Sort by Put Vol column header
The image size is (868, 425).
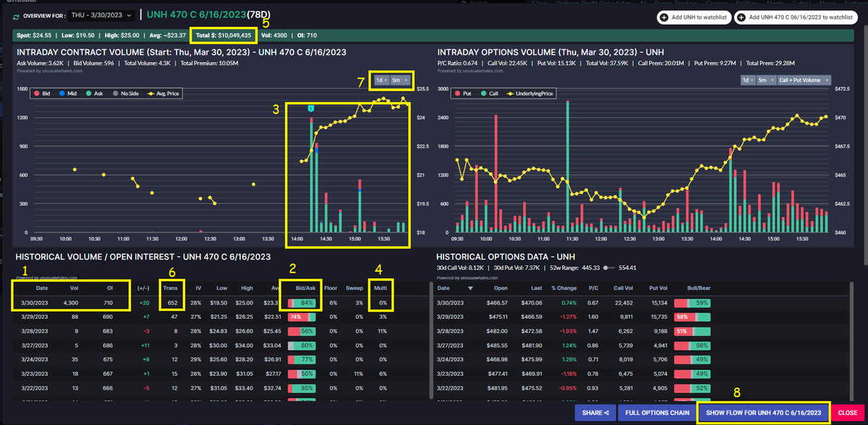tap(658, 287)
